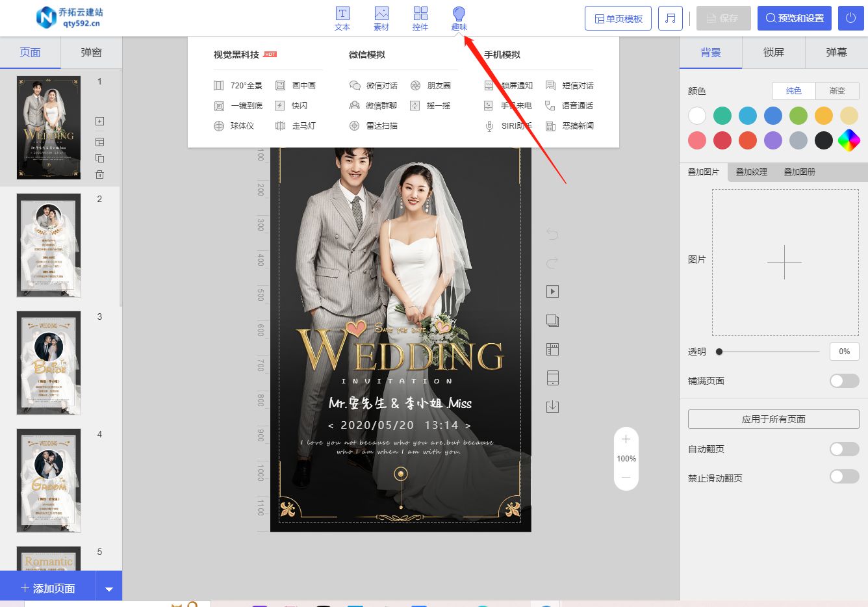Open the 控件 (Controls) panel
Screen dimensions: 868x607
pos(420,18)
